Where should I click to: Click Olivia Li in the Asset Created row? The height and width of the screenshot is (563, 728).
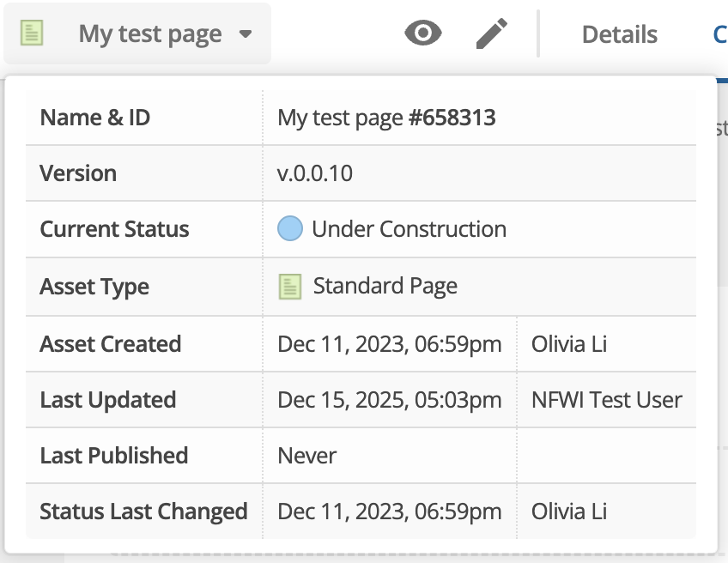pos(568,344)
